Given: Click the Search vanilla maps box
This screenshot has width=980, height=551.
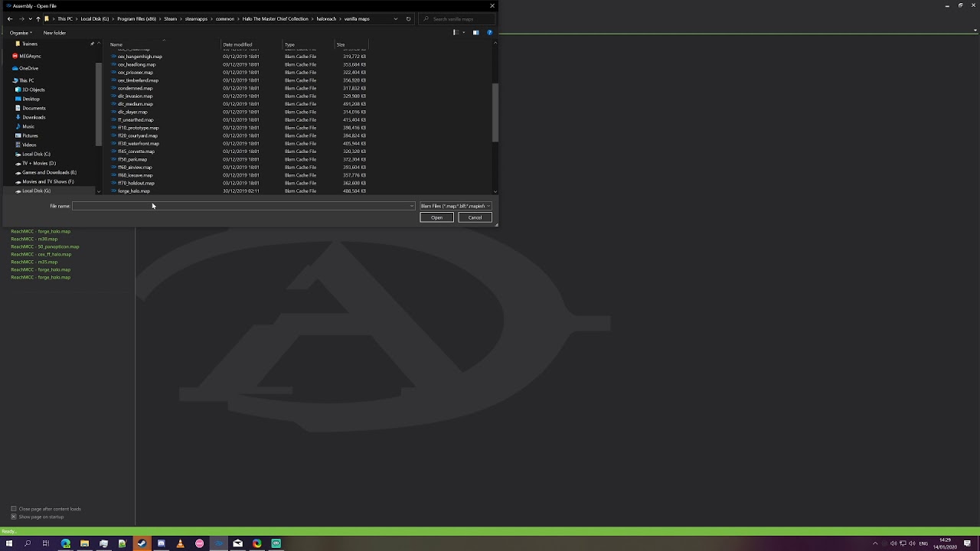Looking at the screenshot, I should 457,18.
